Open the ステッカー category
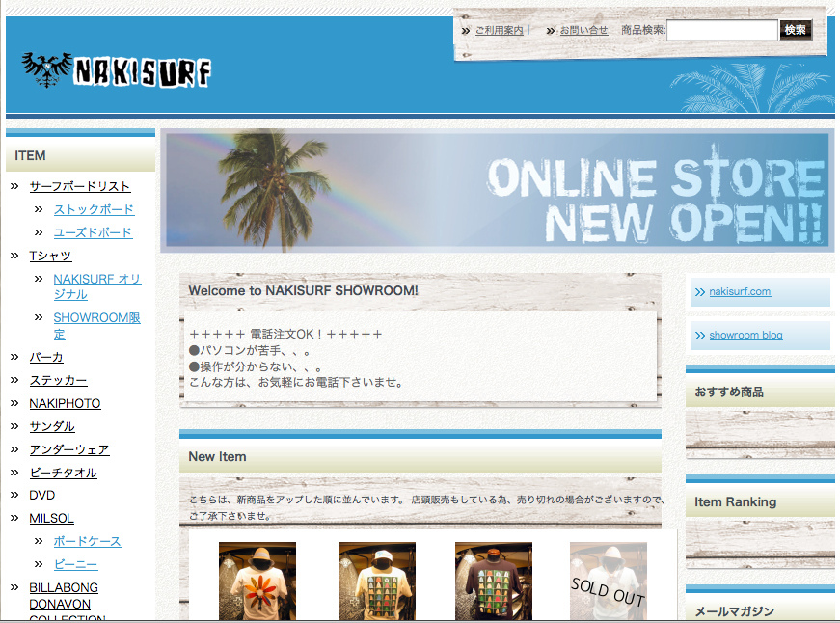This screenshot has height=623, width=840. point(58,380)
